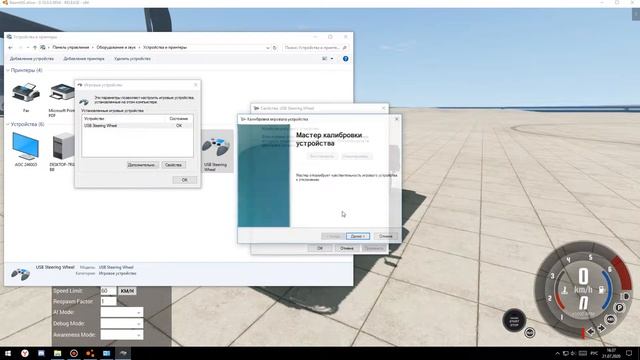Click the Состояние column header
Image resolution: width=640 pixels, height=360 pixels.
(x=179, y=118)
